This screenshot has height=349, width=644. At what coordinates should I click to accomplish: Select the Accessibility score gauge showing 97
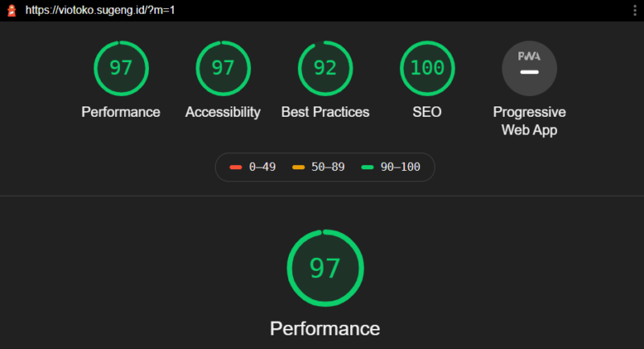pos(223,68)
